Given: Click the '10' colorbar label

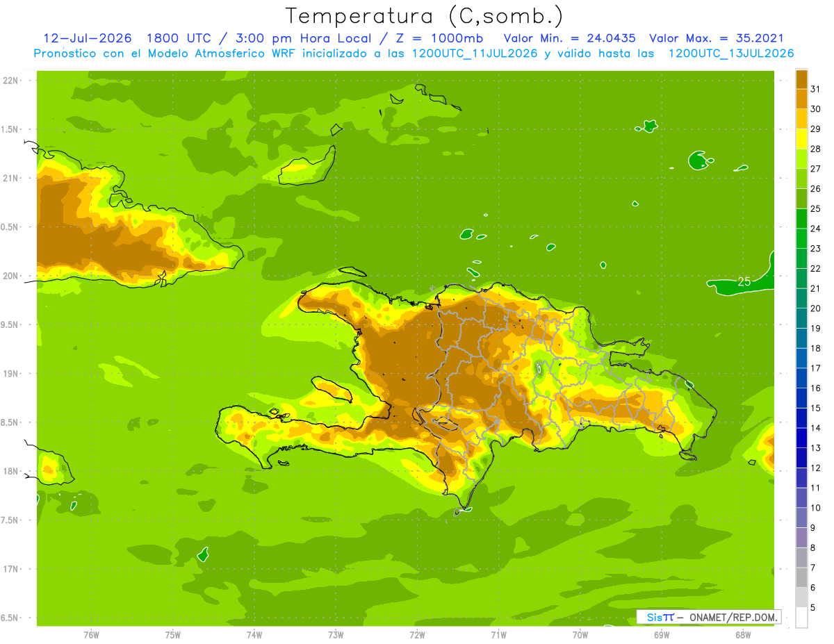Looking at the screenshot, I should coord(815,508).
